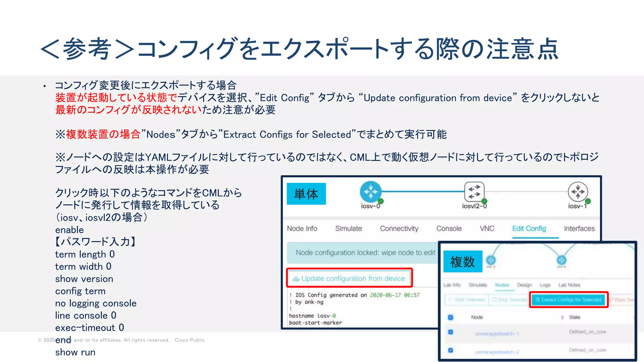644x362 pixels.
Task: Open the Lab Notes tab
Action: pos(569,285)
